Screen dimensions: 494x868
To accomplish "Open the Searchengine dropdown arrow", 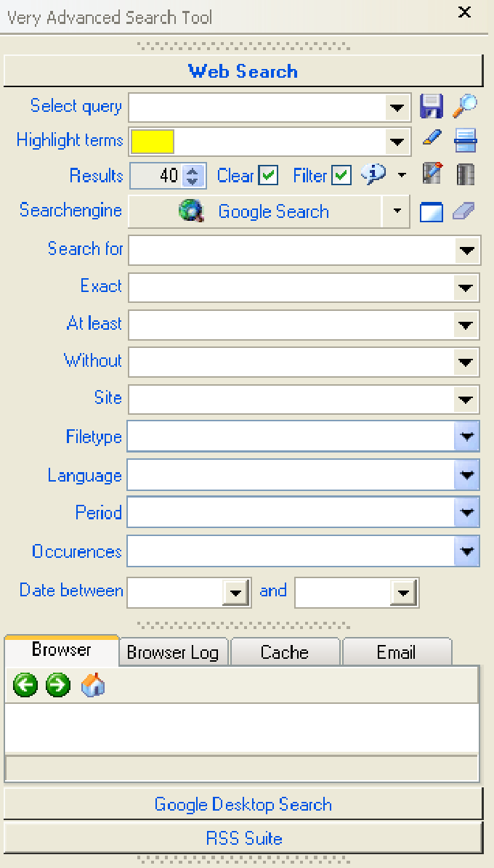I will click(x=396, y=211).
